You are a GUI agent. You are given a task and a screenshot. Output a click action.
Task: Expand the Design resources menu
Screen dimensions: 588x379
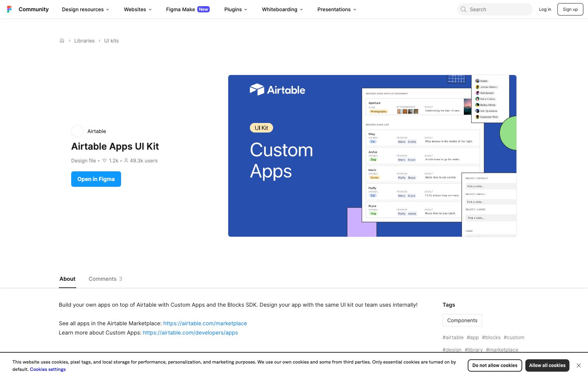(85, 9)
